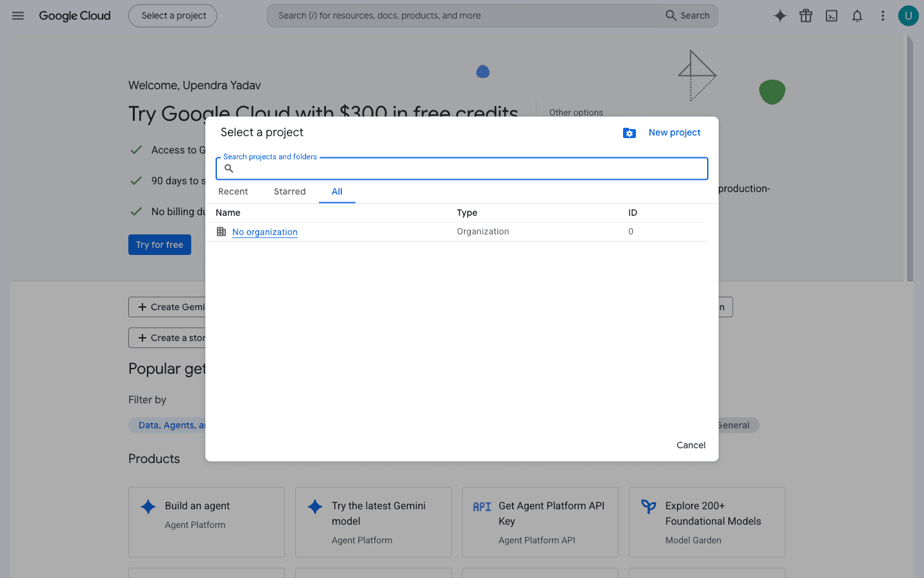Click the ID column header

click(x=633, y=213)
